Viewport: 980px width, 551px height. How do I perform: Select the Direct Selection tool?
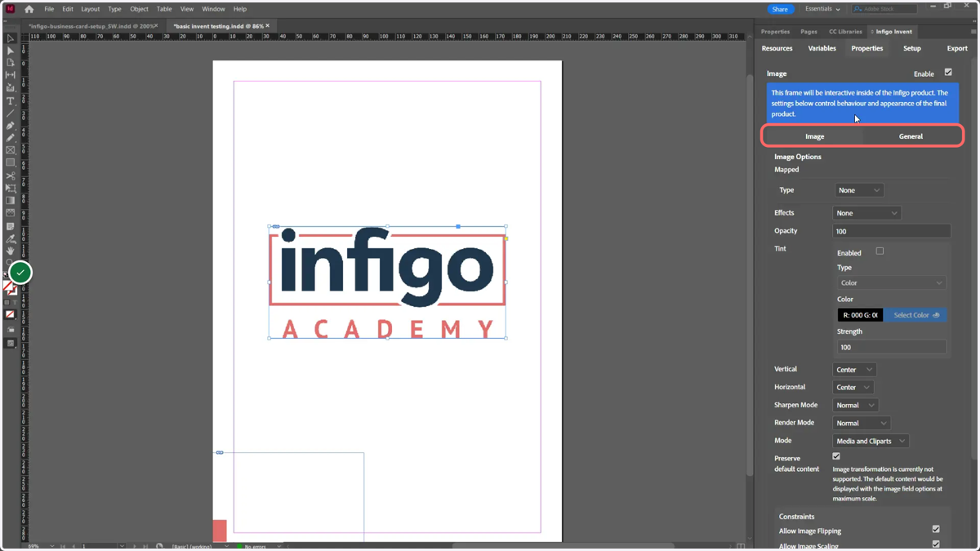[11, 51]
